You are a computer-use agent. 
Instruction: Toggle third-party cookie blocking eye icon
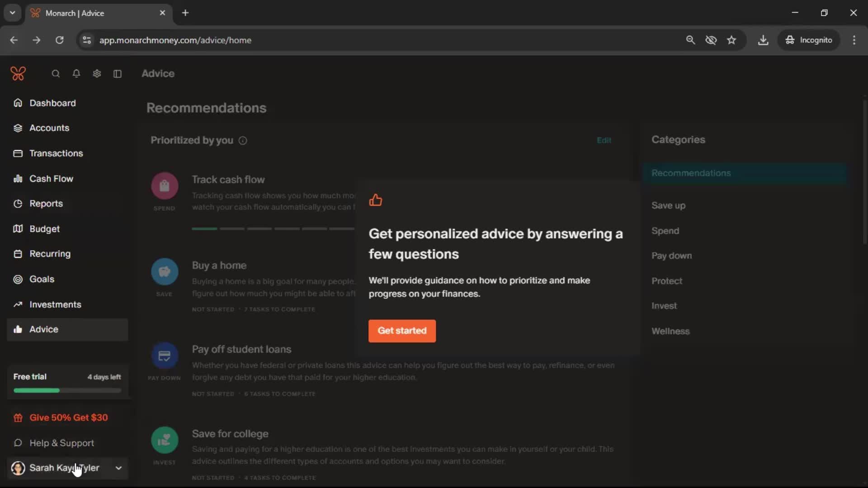pos(711,40)
